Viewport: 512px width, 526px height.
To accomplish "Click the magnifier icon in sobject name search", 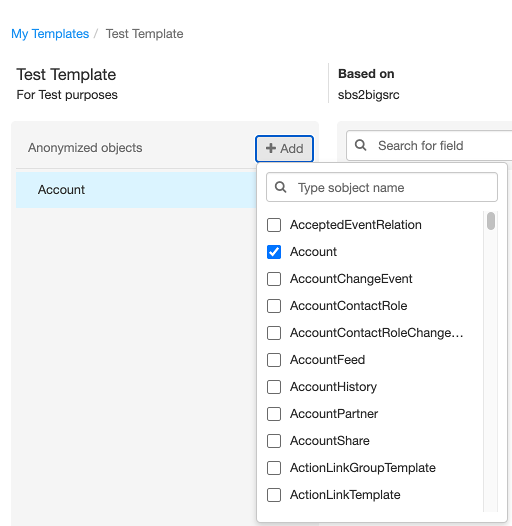I will 280,187.
